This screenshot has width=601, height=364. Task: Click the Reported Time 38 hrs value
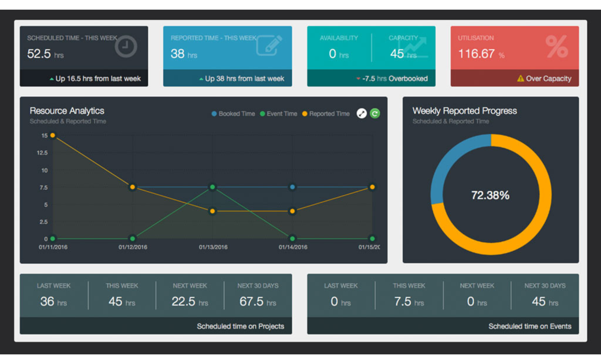pyautogui.click(x=184, y=54)
